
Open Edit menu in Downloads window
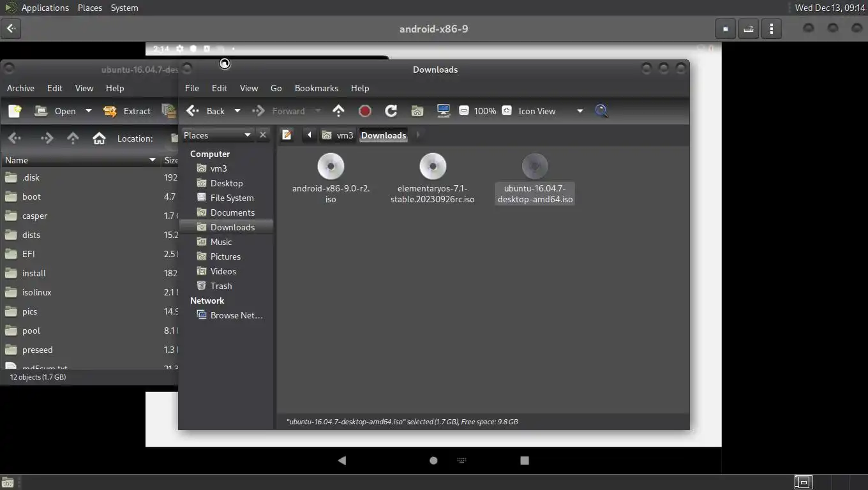point(220,88)
